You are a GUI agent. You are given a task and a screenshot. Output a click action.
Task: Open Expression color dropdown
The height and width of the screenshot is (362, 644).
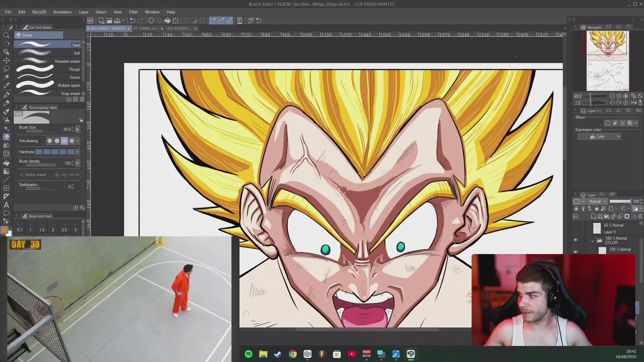click(599, 137)
